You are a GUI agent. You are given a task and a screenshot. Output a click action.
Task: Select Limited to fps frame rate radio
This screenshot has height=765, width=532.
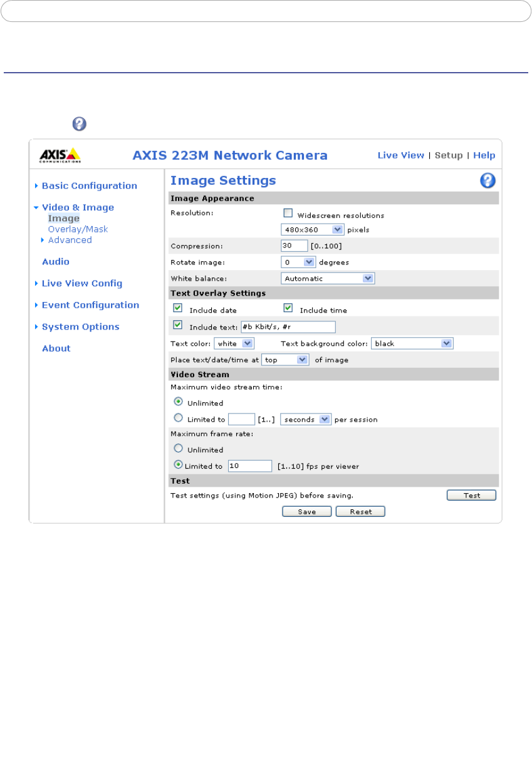[179, 465]
